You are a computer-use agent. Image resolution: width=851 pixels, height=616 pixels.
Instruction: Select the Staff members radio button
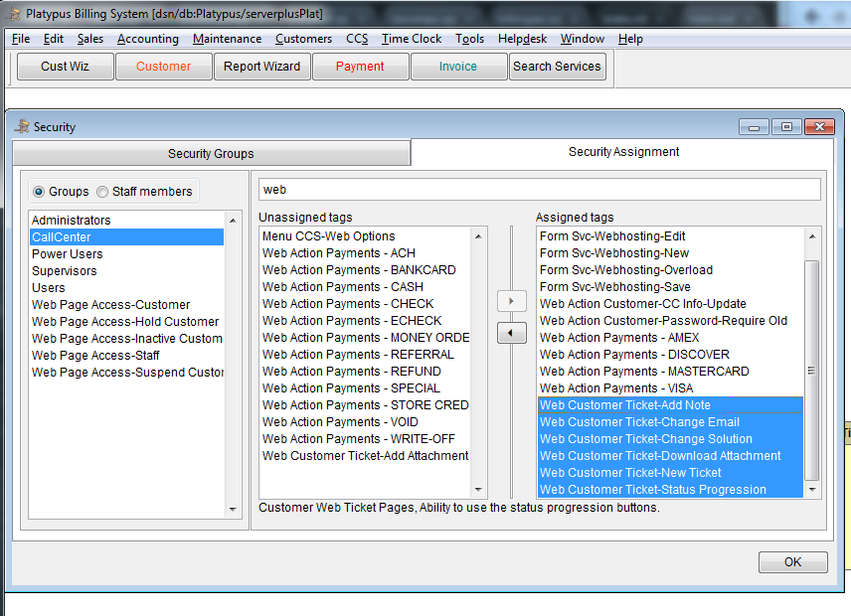pyautogui.click(x=102, y=192)
